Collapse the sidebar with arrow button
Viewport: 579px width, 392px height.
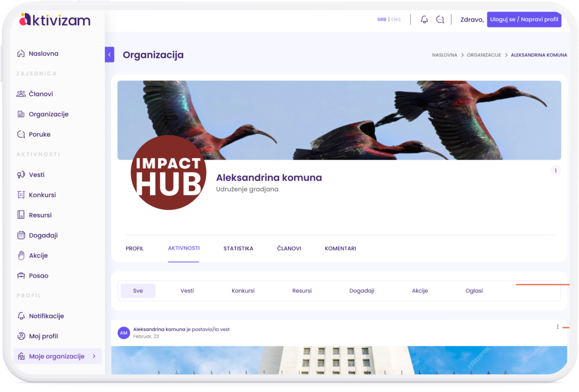(x=109, y=54)
